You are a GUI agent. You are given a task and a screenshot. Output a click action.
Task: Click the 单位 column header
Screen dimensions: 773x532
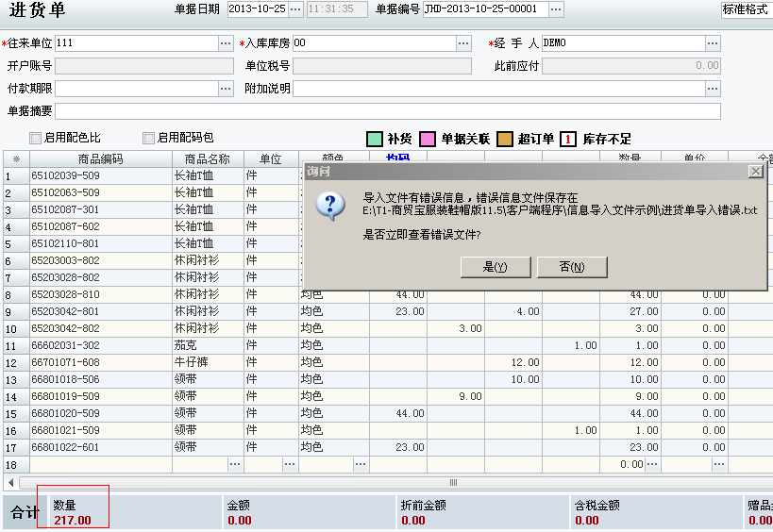[x=271, y=159]
